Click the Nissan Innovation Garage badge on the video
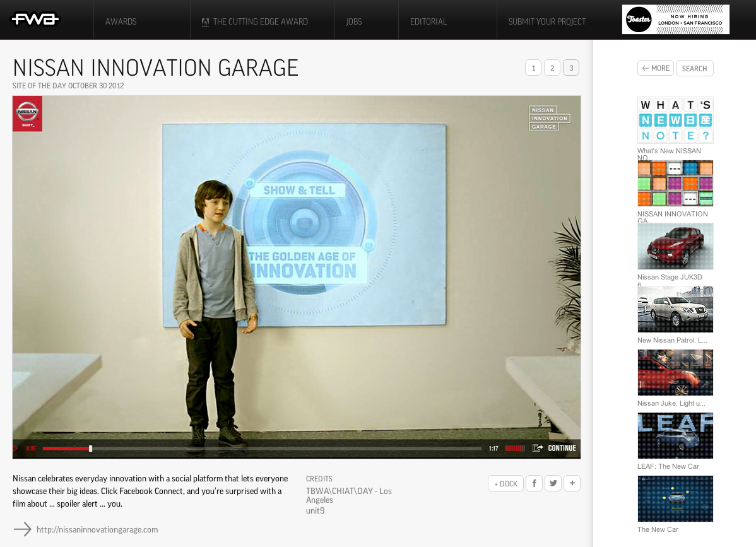This screenshot has height=547, width=756. (x=549, y=119)
